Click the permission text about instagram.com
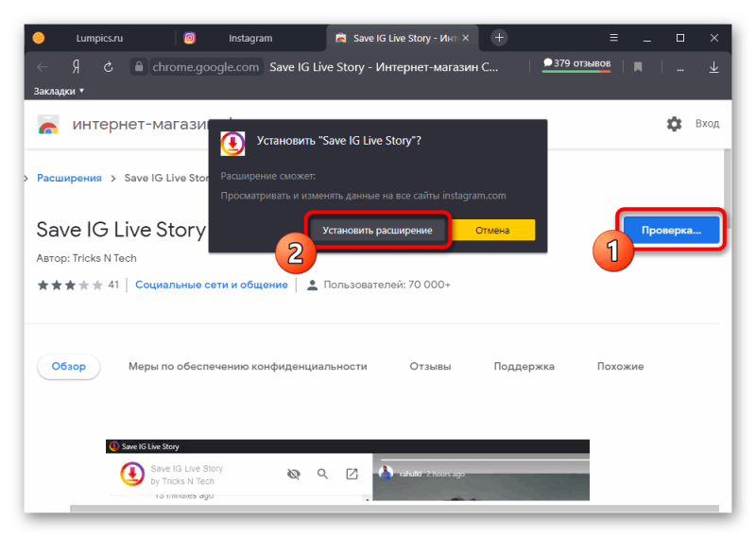Viewport: 756px width, 537px height. [x=364, y=196]
